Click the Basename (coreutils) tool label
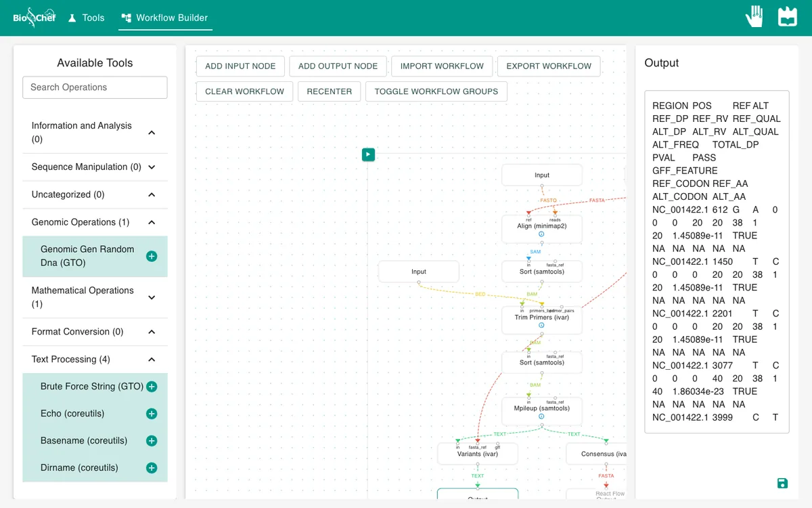Image resolution: width=812 pixels, height=508 pixels. tap(84, 441)
